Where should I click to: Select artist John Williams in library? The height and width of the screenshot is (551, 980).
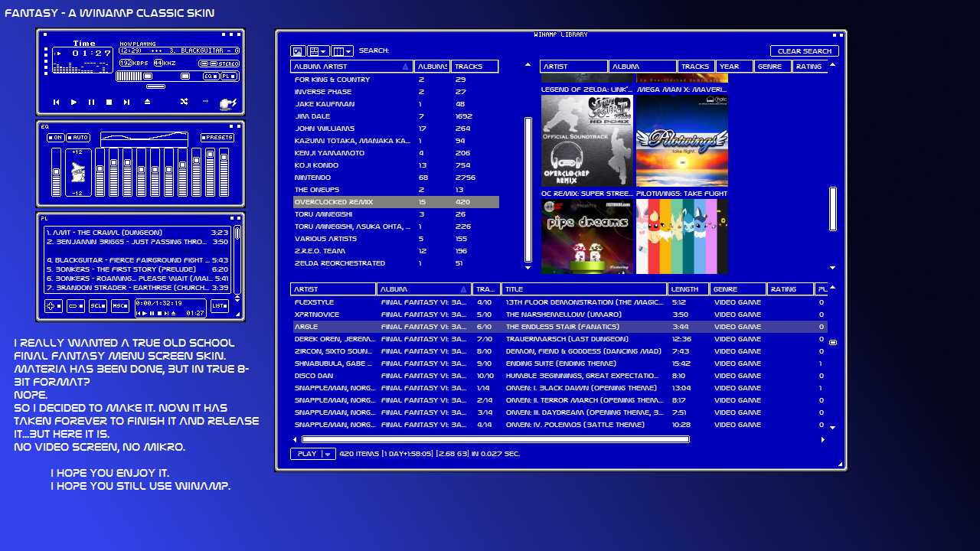click(396, 129)
